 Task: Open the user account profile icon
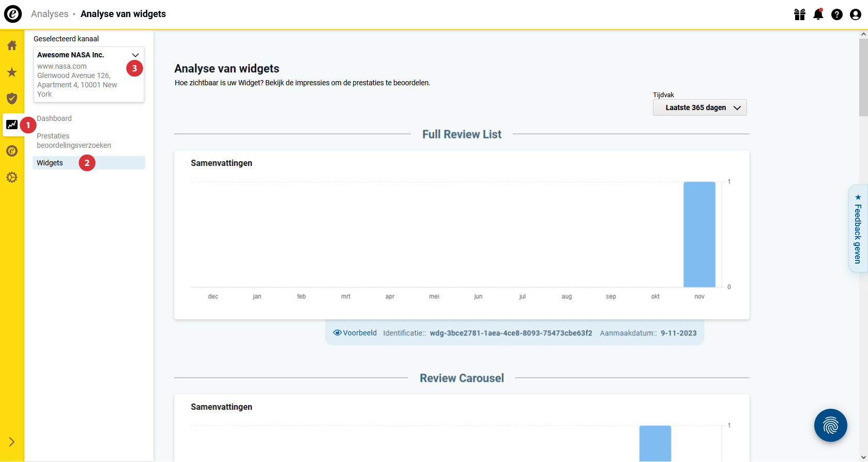click(x=855, y=14)
